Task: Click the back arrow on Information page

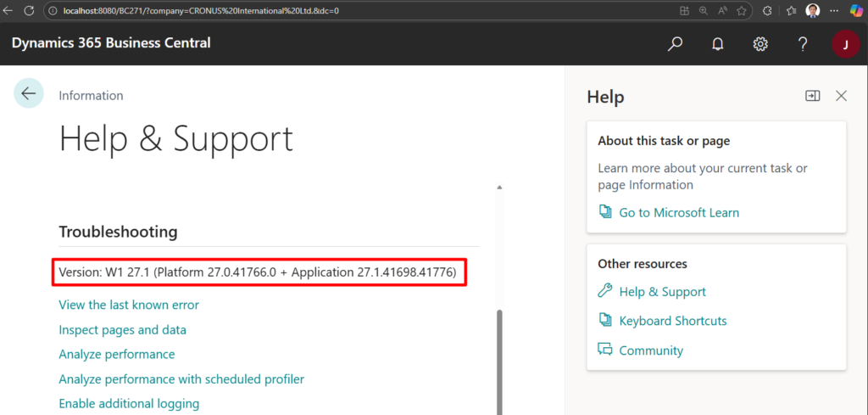Action: (29, 93)
